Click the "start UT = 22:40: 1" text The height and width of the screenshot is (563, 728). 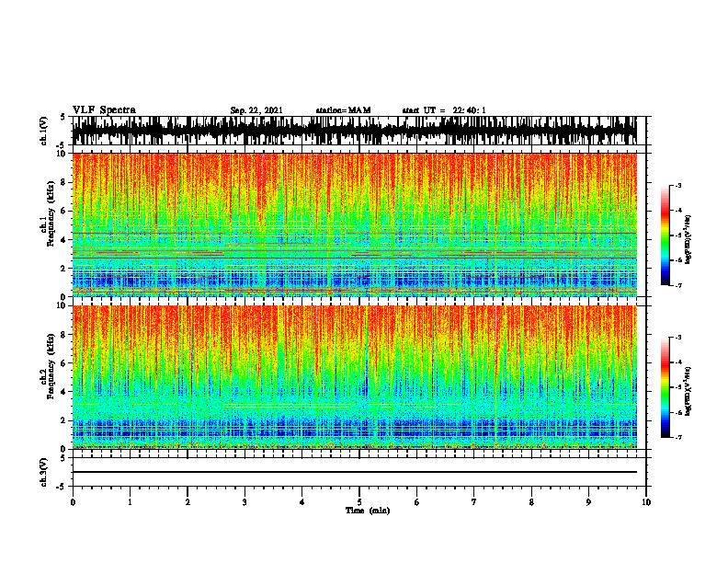tap(444, 110)
